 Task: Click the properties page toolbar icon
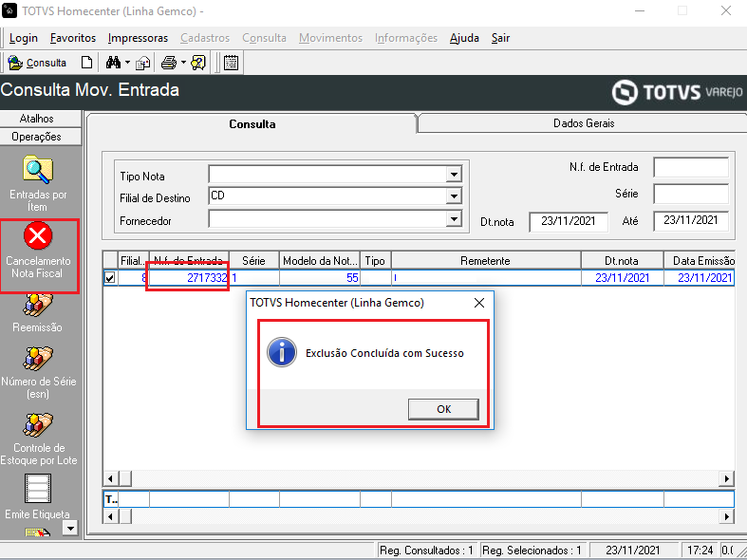143,63
